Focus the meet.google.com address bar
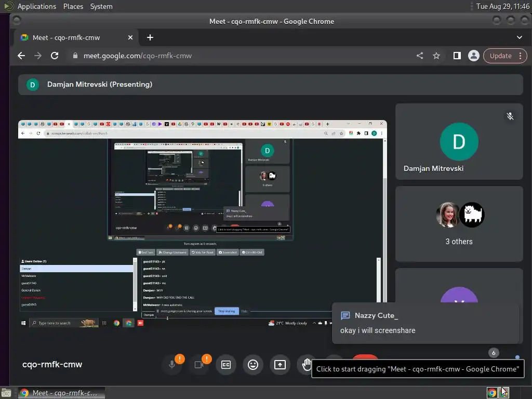 [x=237, y=56]
